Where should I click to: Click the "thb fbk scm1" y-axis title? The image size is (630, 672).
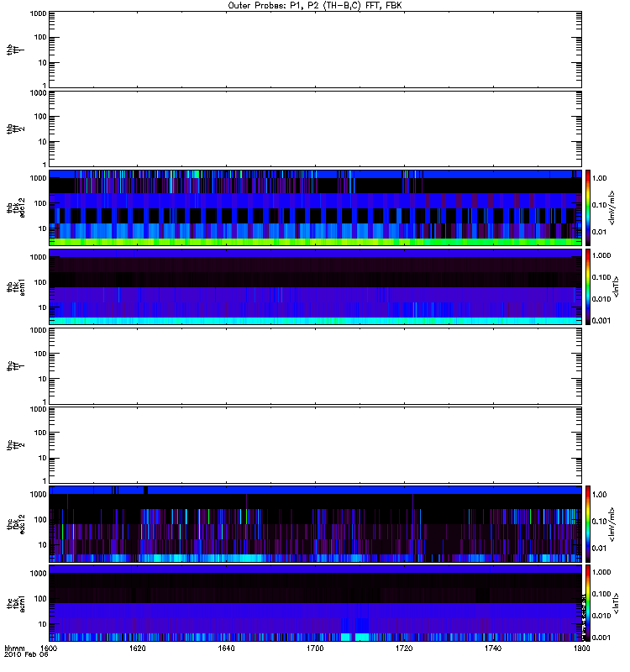click(16, 286)
